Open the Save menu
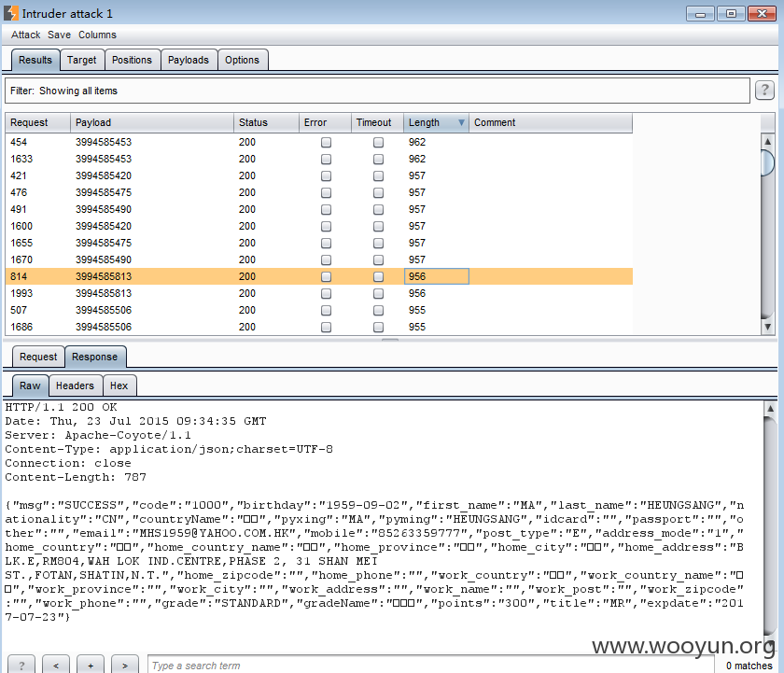This screenshot has height=673, width=784. point(59,35)
